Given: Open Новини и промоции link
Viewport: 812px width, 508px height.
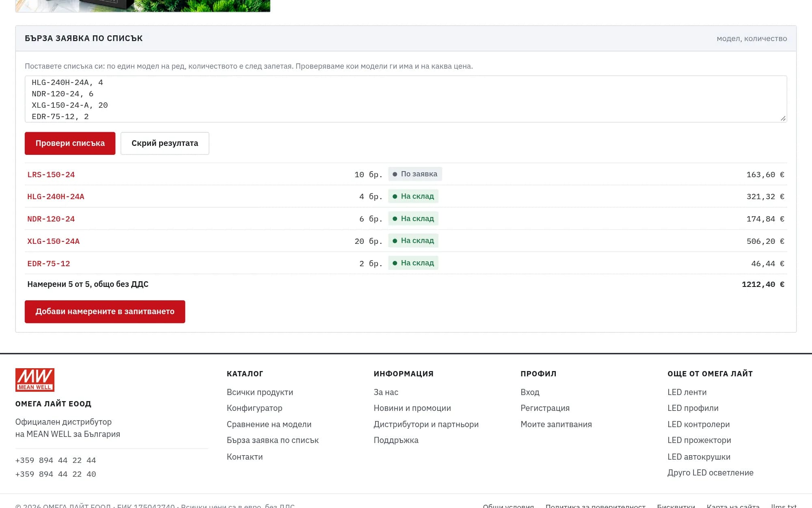Looking at the screenshot, I should 412,408.
